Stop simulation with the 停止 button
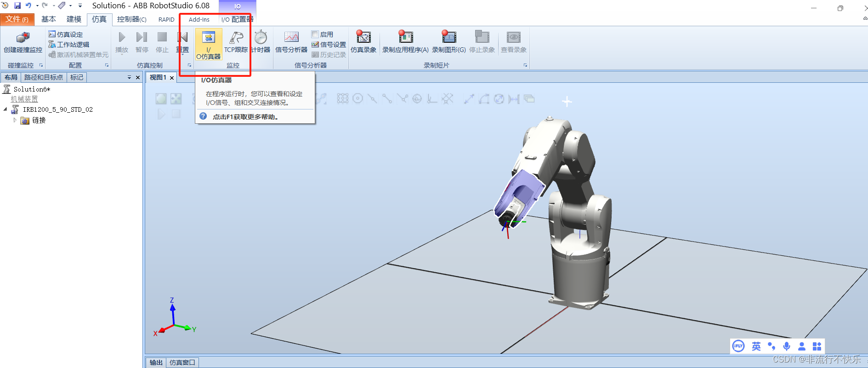 click(x=162, y=42)
